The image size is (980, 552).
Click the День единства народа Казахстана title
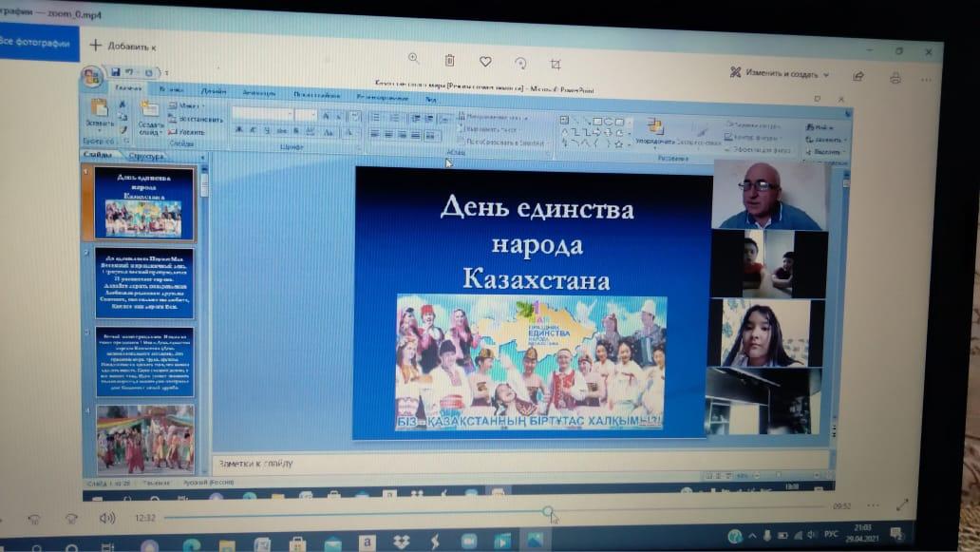[537, 242]
